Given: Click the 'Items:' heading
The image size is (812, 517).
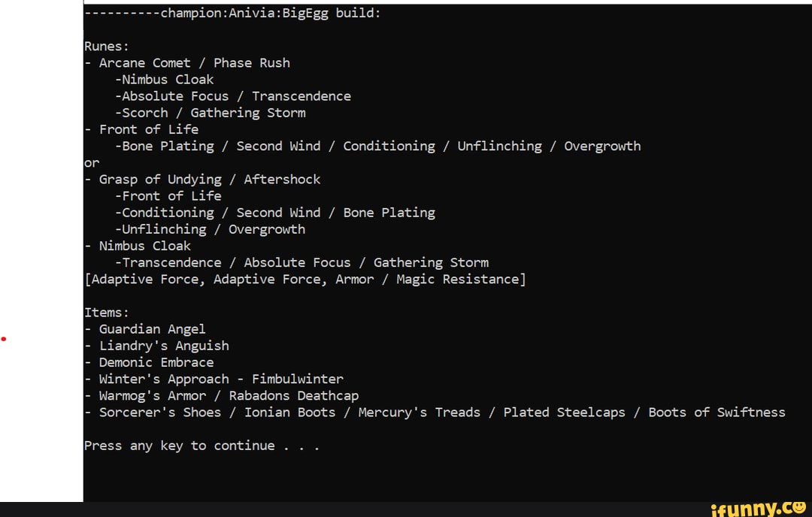Looking at the screenshot, I should tap(106, 313).
